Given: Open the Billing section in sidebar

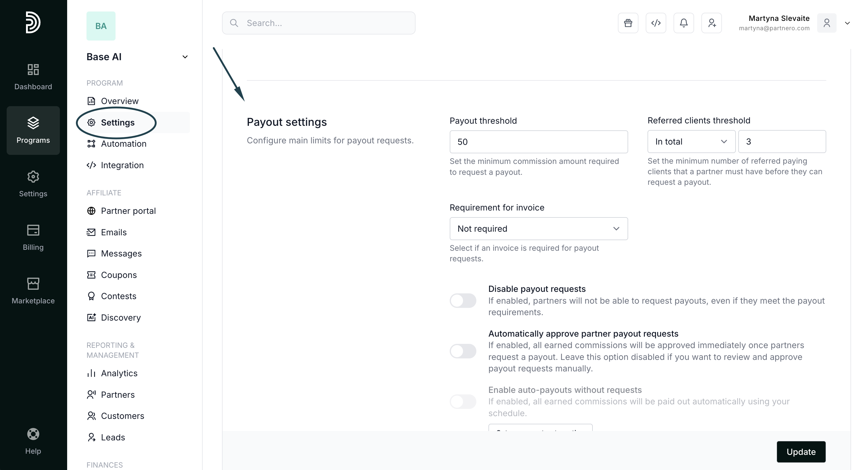Looking at the screenshot, I should [33, 237].
